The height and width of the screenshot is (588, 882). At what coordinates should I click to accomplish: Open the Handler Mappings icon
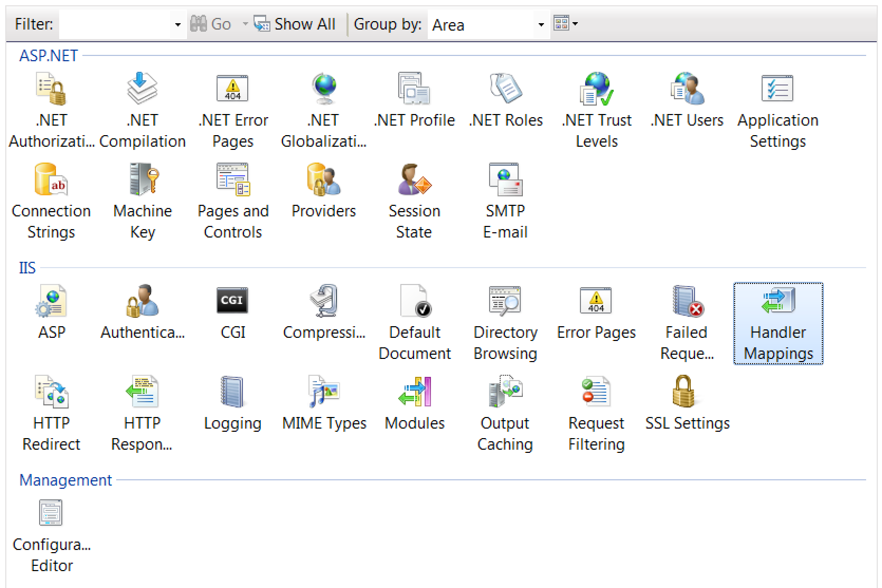click(x=778, y=301)
